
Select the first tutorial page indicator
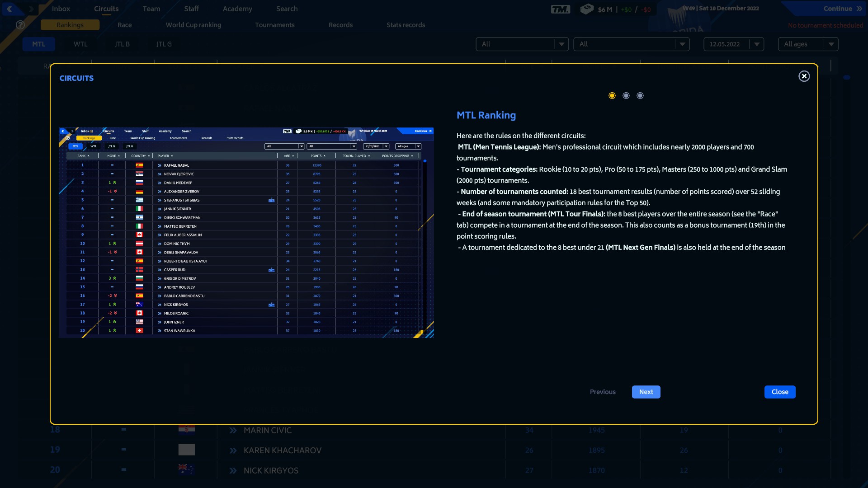click(x=612, y=95)
